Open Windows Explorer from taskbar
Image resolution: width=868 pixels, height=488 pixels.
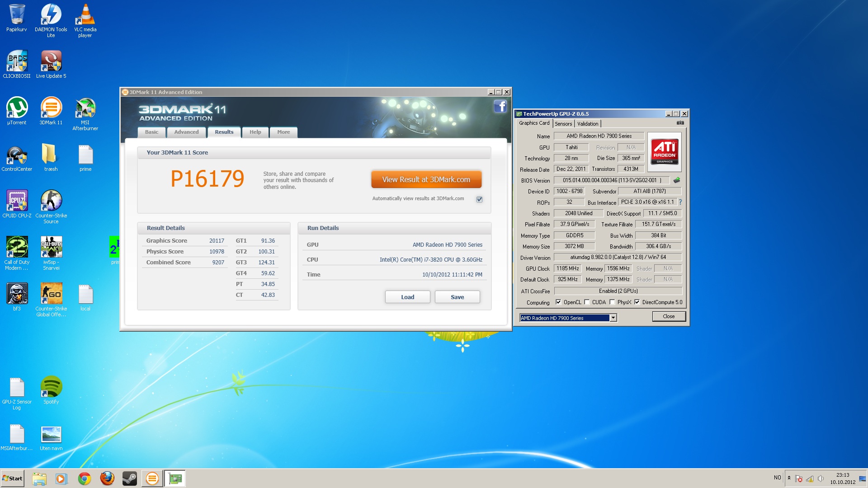click(39, 479)
